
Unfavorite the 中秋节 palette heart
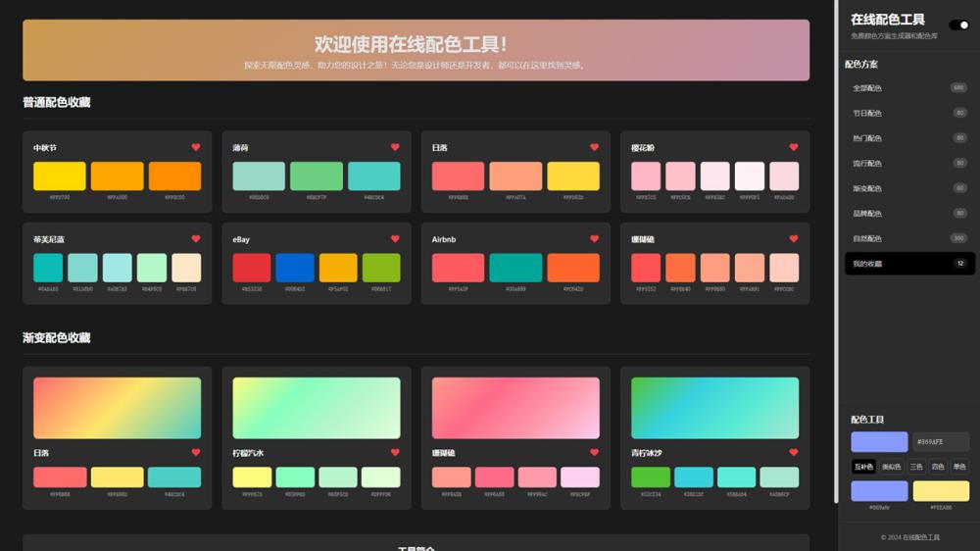pos(196,147)
